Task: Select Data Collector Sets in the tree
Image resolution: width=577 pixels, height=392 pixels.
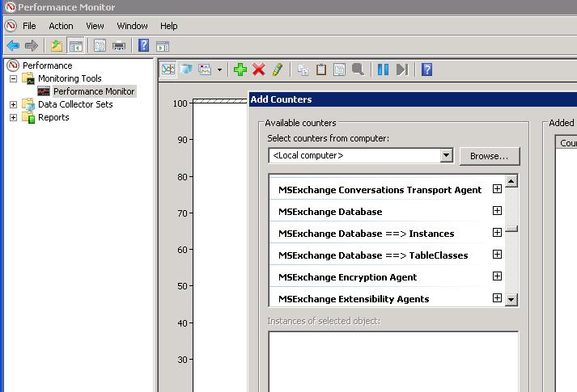Action: (75, 104)
